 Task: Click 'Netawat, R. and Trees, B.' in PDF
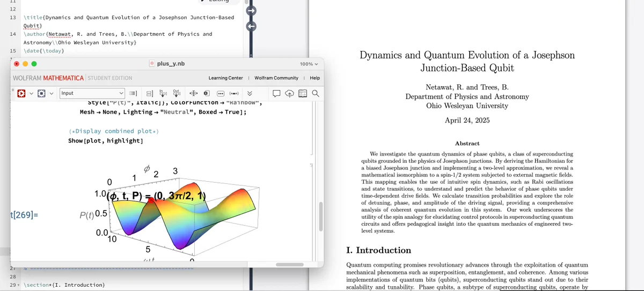pyautogui.click(x=467, y=87)
